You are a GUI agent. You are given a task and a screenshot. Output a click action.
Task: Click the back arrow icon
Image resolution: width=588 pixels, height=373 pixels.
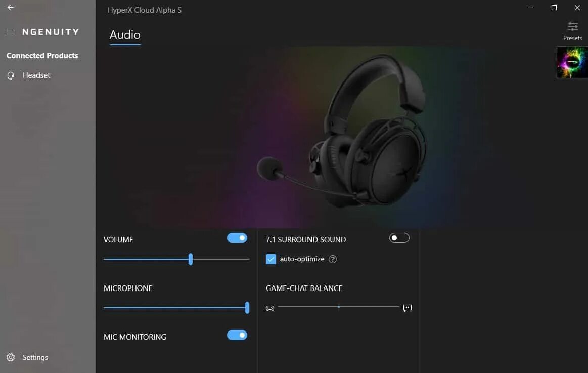coord(11,7)
